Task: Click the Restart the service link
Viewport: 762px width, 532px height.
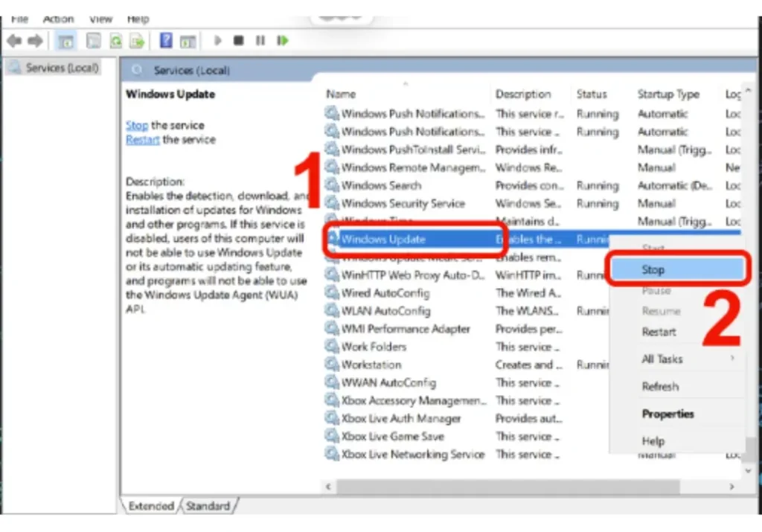Action: [142, 140]
